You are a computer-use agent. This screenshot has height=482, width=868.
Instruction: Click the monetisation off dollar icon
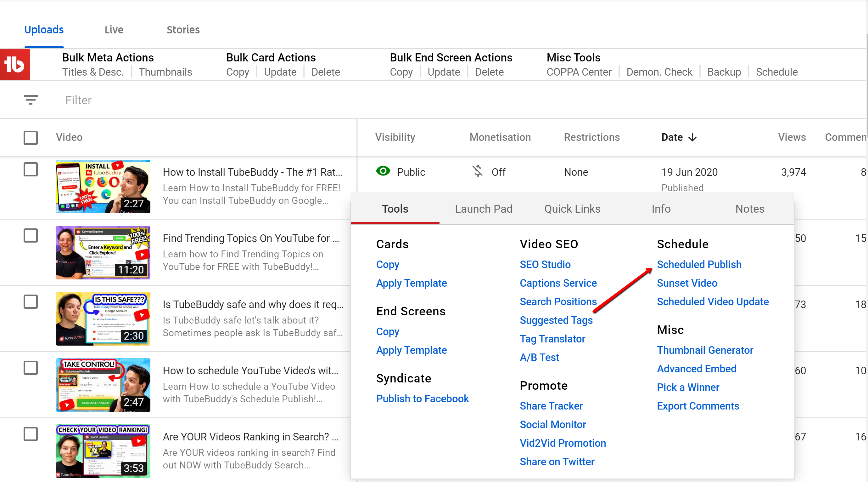[x=477, y=171]
